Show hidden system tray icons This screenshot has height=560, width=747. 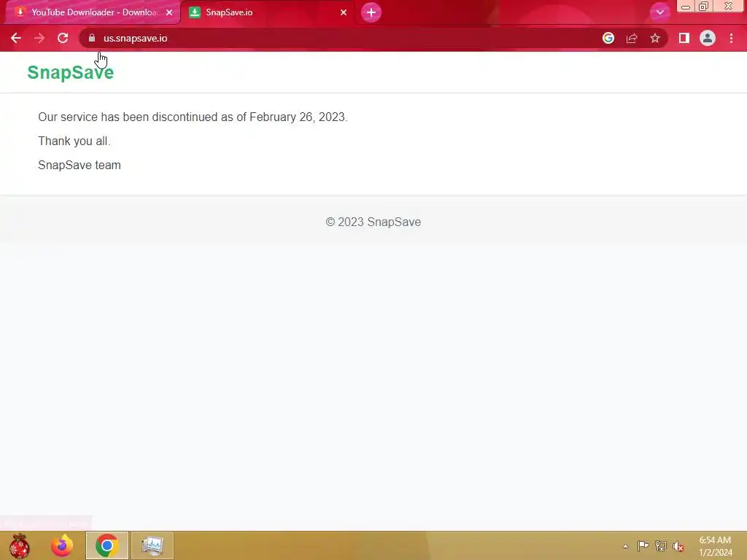point(625,546)
